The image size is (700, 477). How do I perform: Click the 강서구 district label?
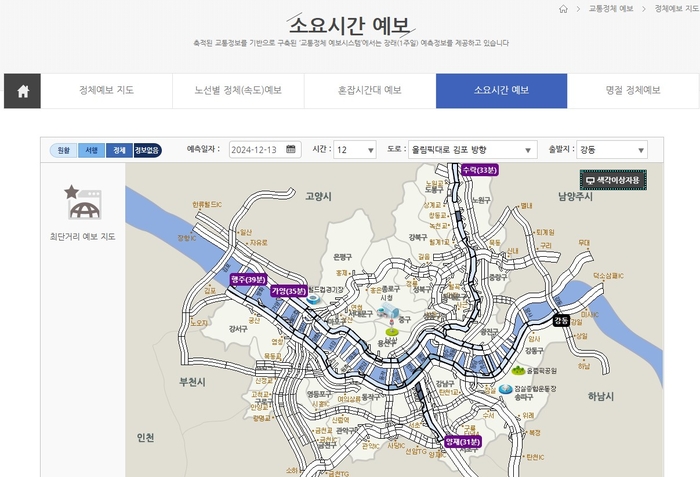click(x=238, y=329)
